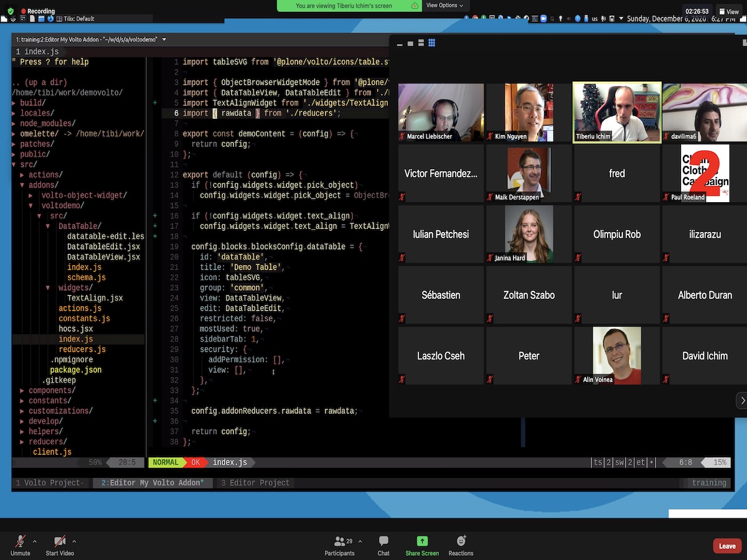Minimize the shared participants gallery strip

400,44
